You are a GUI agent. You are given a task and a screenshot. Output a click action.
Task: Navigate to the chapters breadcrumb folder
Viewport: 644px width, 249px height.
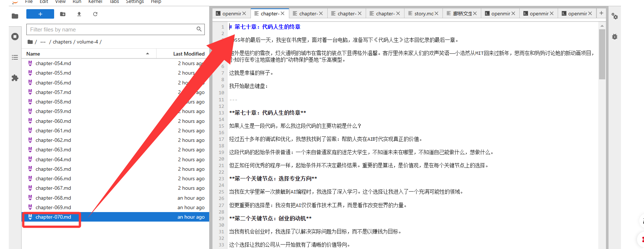pyautogui.click(x=62, y=42)
